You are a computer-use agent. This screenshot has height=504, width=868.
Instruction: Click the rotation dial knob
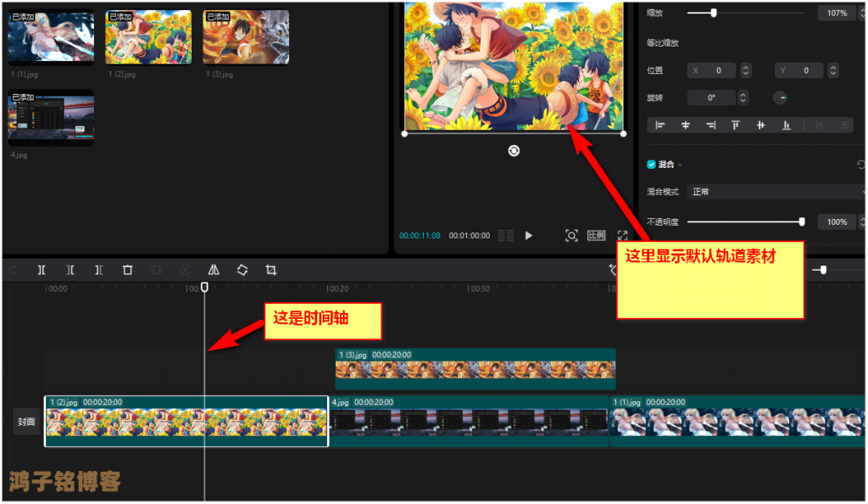(780, 98)
